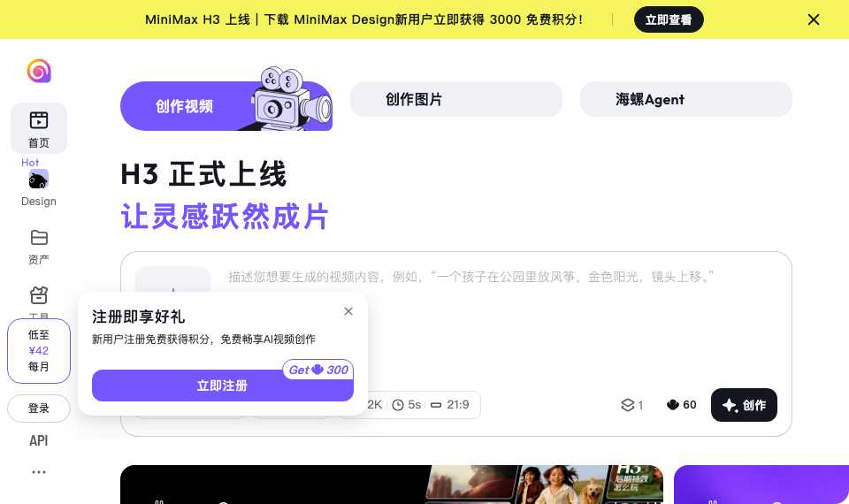Open the 2K resolution setting
Image resolution: width=849 pixels, height=504 pixels.
click(375, 405)
